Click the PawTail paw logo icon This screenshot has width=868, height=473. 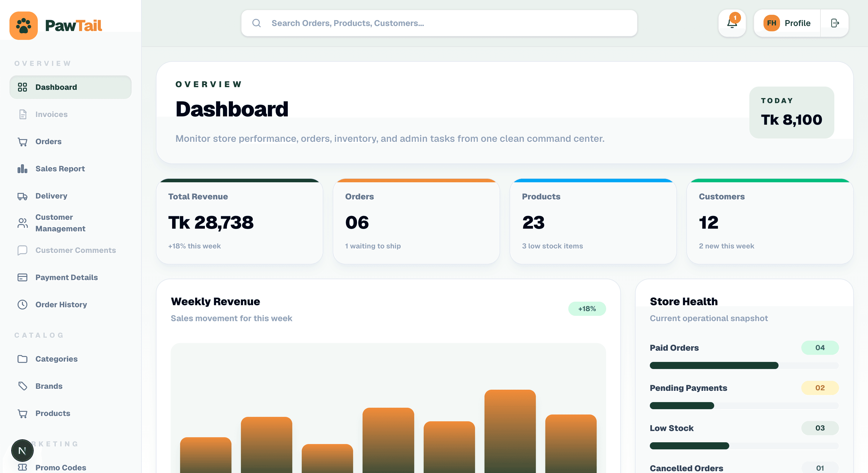pos(23,26)
